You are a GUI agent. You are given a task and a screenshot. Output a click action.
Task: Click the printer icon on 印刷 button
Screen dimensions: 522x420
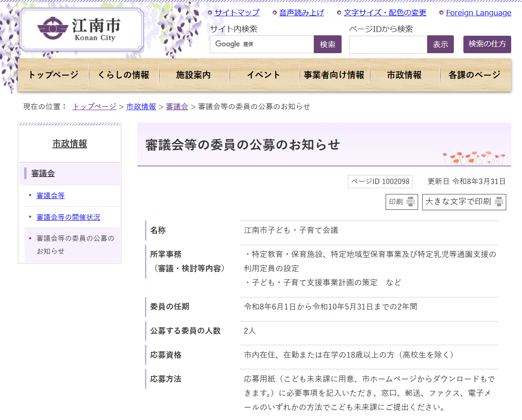tap(411, 202)
